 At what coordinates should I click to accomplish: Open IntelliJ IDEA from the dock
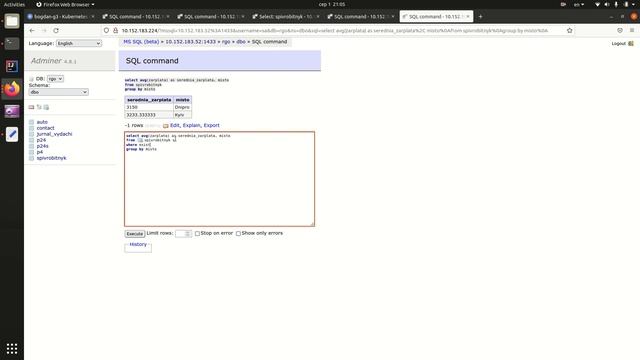point(12,66)
